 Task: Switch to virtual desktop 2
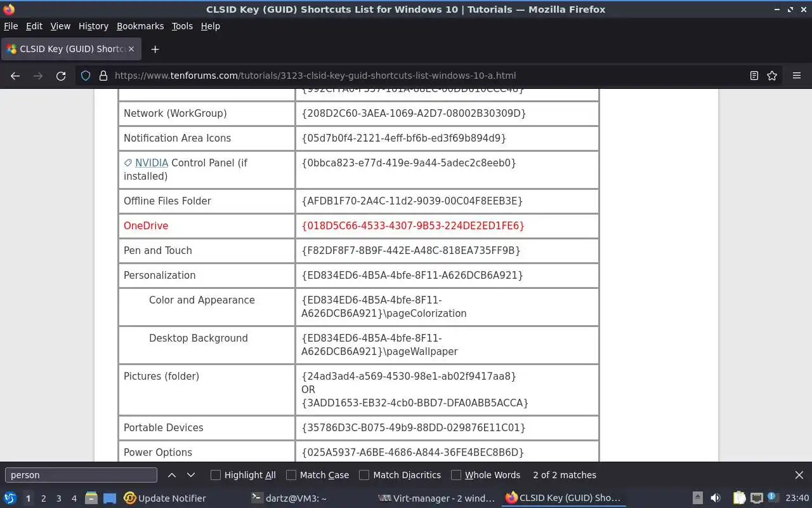tap(43, 498)
